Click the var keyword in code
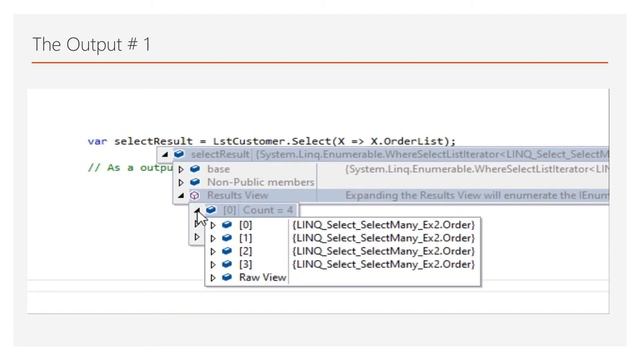 [x=97, y=141]
